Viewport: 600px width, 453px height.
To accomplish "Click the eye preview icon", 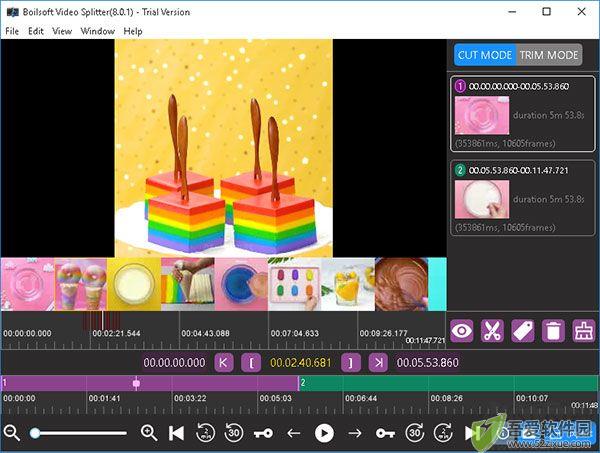I will coord(461,331).
